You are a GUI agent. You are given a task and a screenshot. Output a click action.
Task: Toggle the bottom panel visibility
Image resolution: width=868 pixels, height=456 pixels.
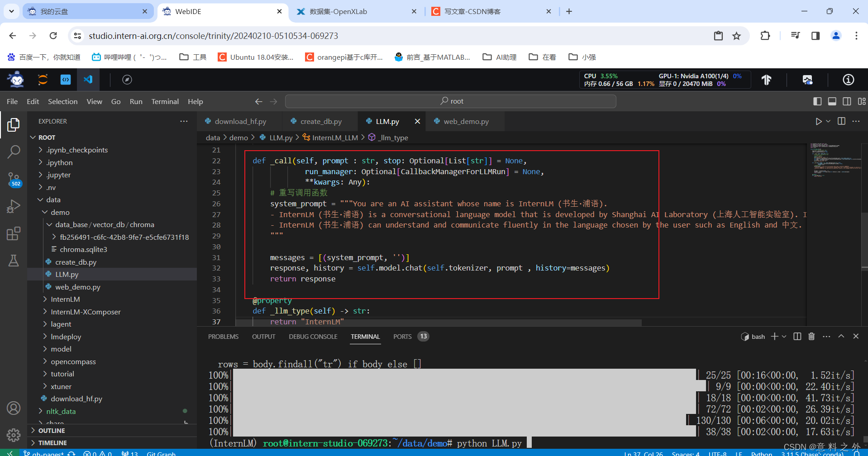832,101
